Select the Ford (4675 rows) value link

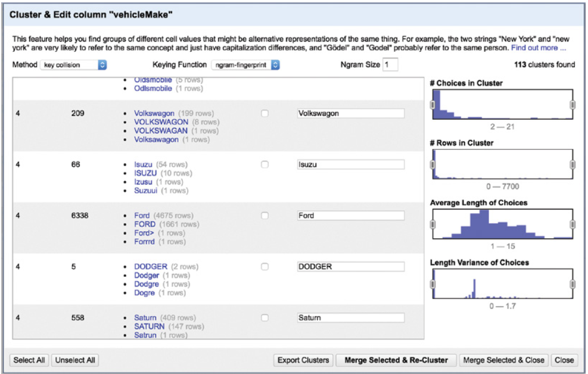142,216
